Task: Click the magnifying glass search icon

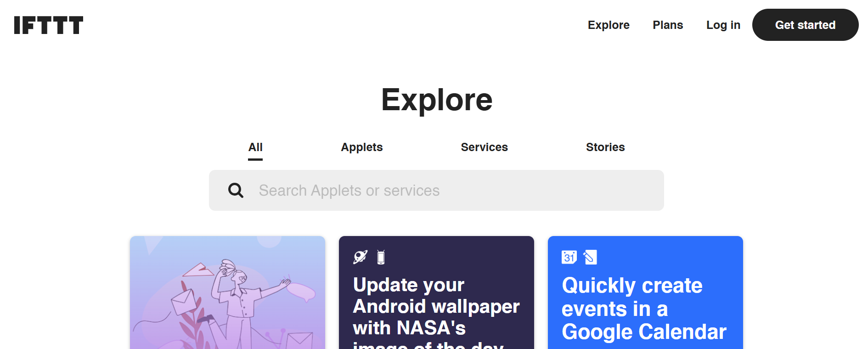Action: pyautogui.click(x=236, y=190)
